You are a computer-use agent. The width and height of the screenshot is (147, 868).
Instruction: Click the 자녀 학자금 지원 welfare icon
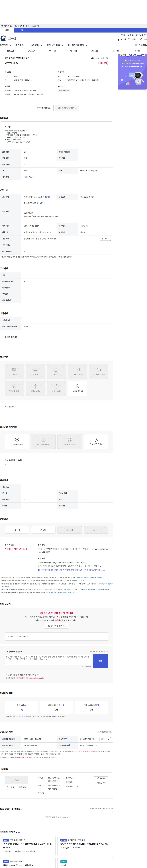(x=99, y=372)
